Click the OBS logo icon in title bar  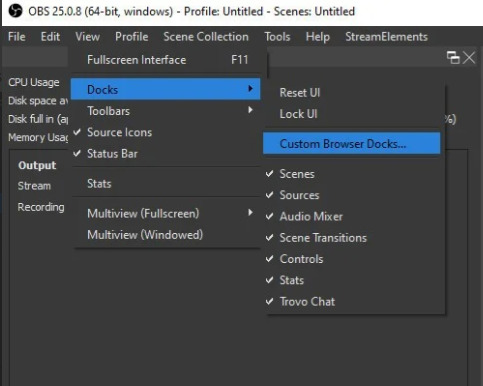tap(15, 11)
